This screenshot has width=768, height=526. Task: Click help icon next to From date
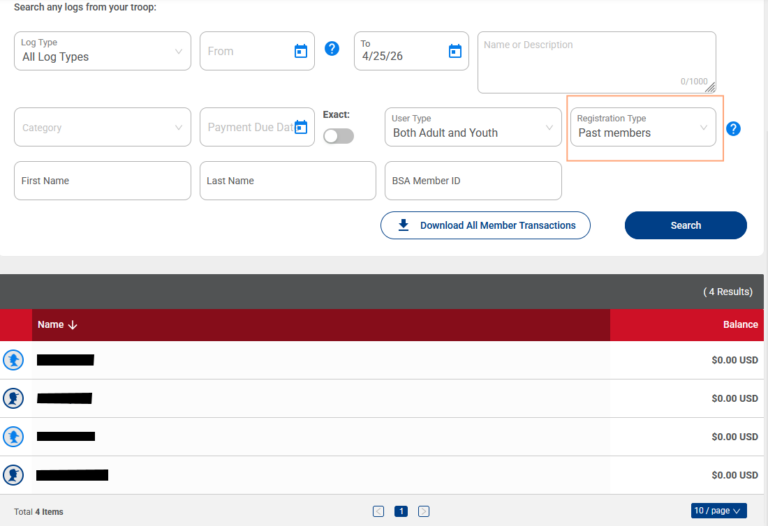coord(332,48)
